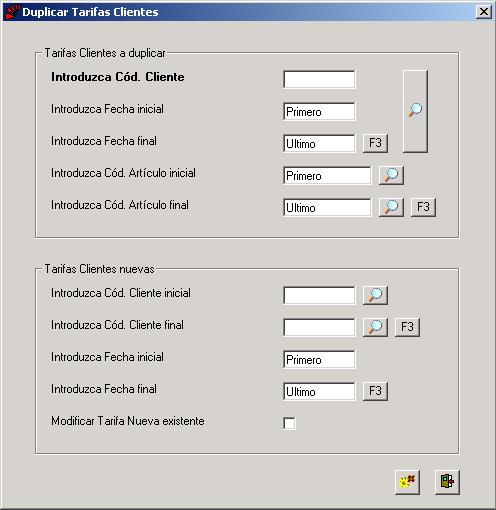This screenshot has width=496, height=510.
Task: Search clients for Cód. Cliente final
Action: (x=375, y=327)
